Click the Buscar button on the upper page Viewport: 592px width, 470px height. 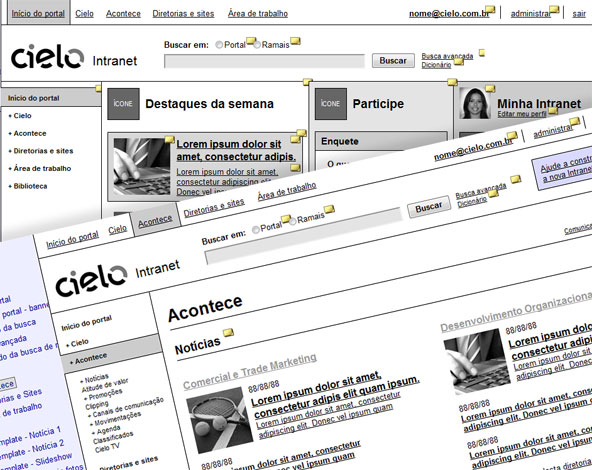[393, 60]
